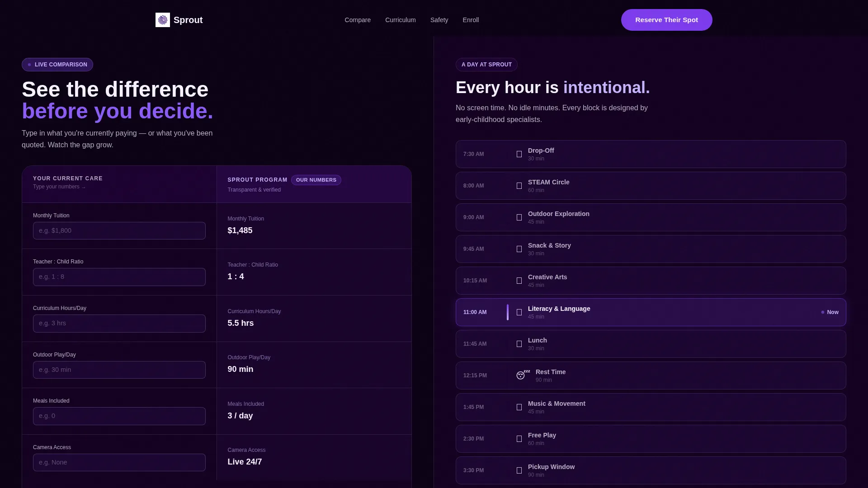Click the STEAM Circle block icon

point(519,186)
